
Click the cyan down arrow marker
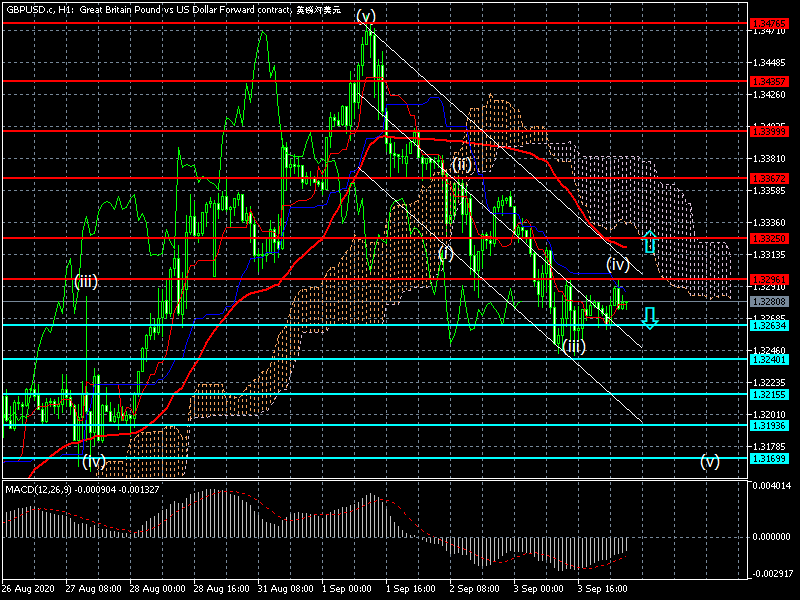coord(649,318)
